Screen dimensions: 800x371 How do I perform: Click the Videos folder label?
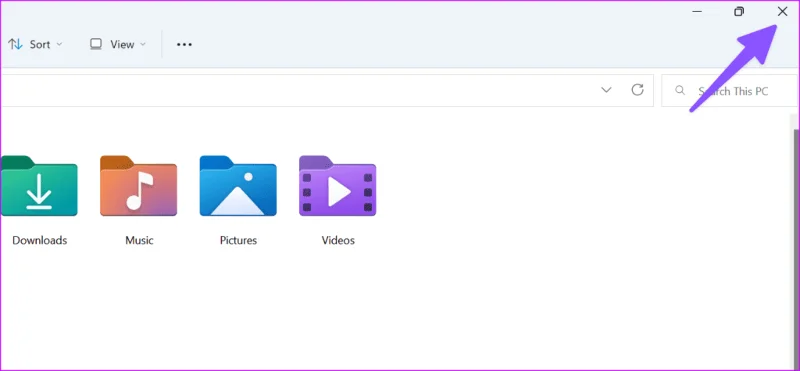pos(338,240)
